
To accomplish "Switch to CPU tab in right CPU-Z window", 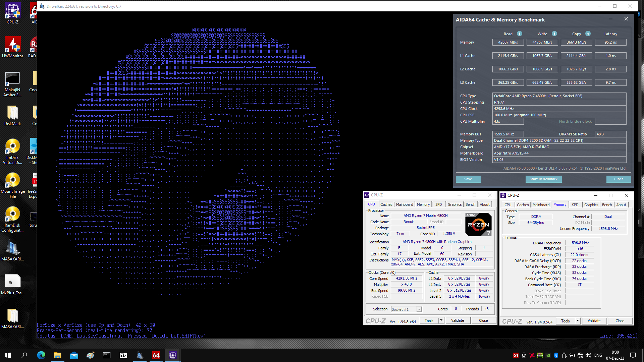I will coord(508,205).
